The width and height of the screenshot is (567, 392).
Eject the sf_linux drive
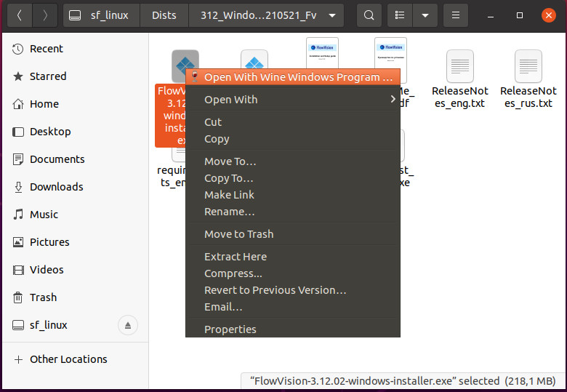pyautogui.click(x=128, y=325)
